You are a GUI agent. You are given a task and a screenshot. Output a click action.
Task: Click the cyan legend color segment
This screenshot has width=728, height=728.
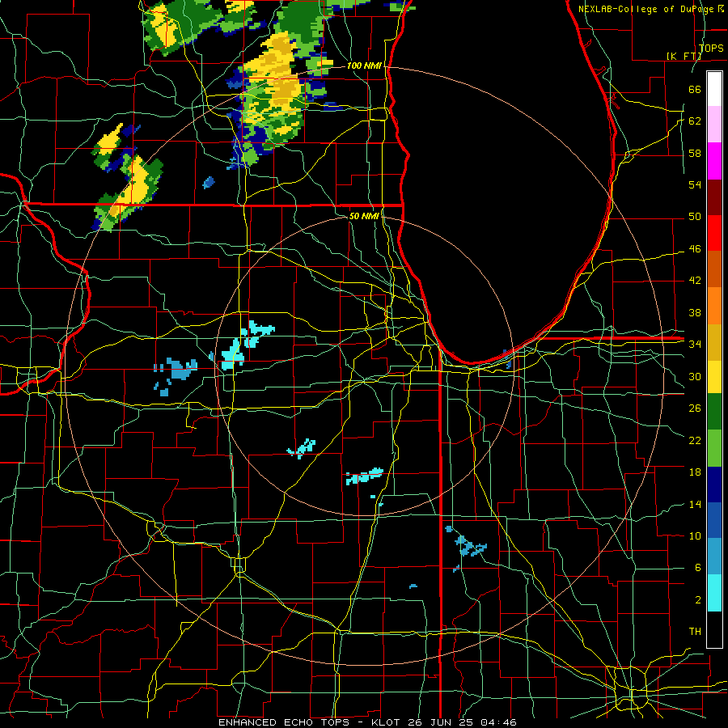[x=714, y=592]
